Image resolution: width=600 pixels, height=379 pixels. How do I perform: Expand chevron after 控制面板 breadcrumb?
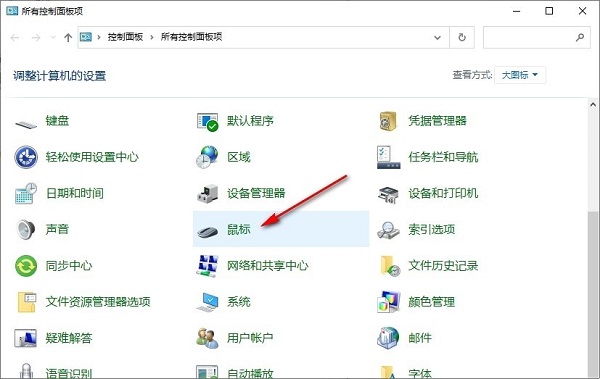[x=152, y=37]
